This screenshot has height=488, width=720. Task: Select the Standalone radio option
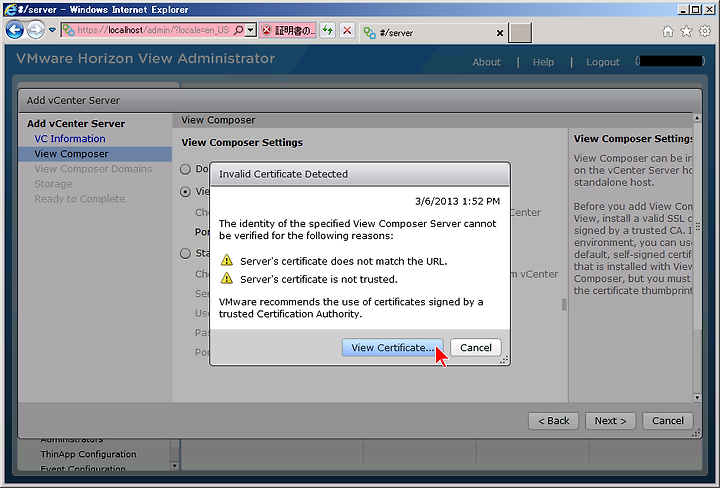(x=186, y=253)
